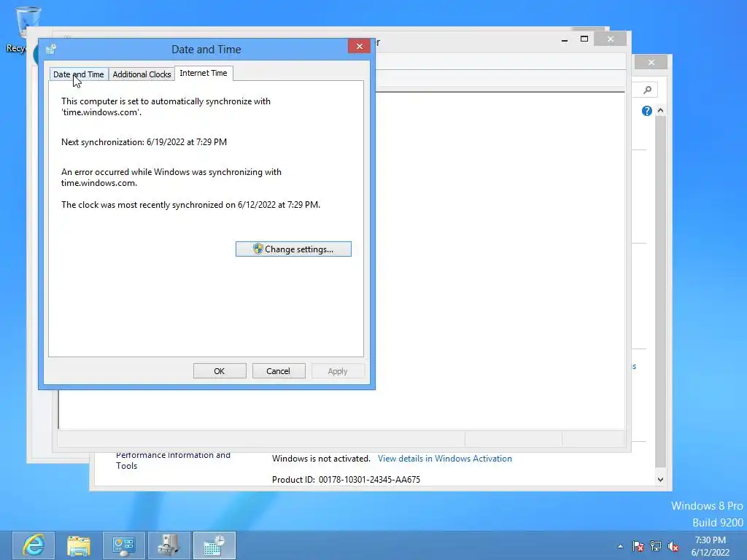Click OK in Date and Time dialog
Viewport: 747px width, 560px height.
point(220,371)
